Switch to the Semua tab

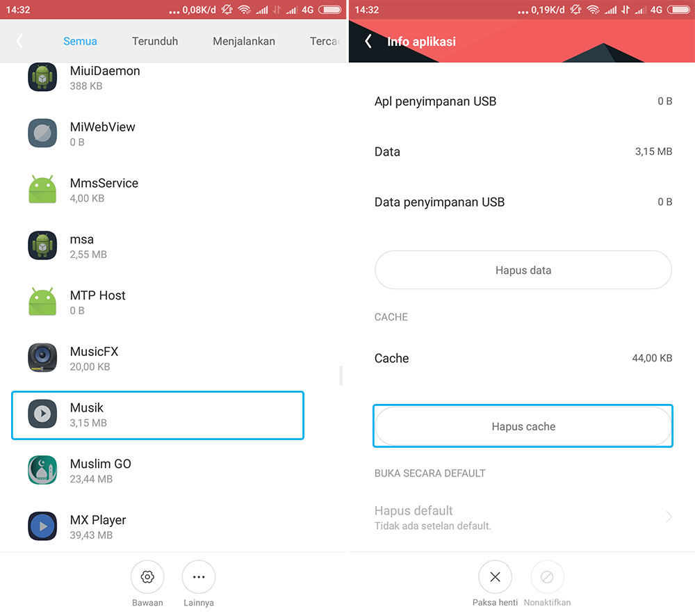[80, 41]
